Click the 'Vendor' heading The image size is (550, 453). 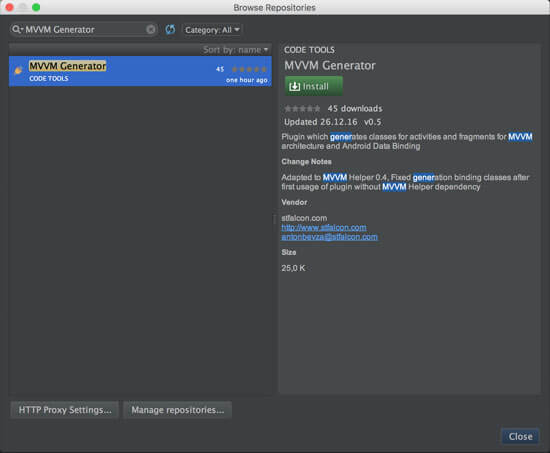click(294, 202)
